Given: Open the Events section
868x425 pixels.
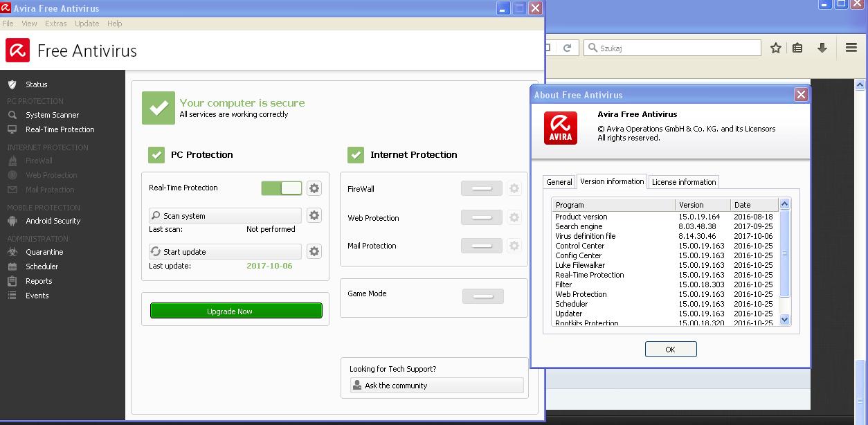Looking at the screenshot, I should tap(37, 296).
